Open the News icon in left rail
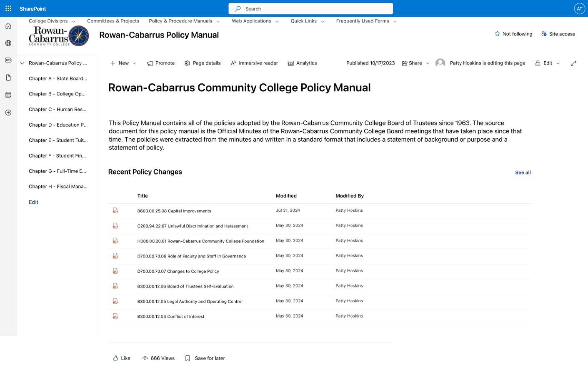The image size is (588, 375). (8, 60)
